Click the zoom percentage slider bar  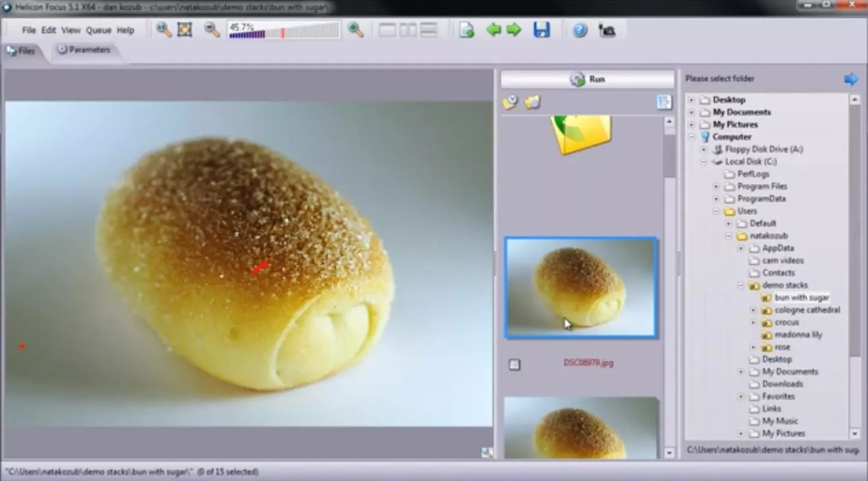[x=284, y=30]
